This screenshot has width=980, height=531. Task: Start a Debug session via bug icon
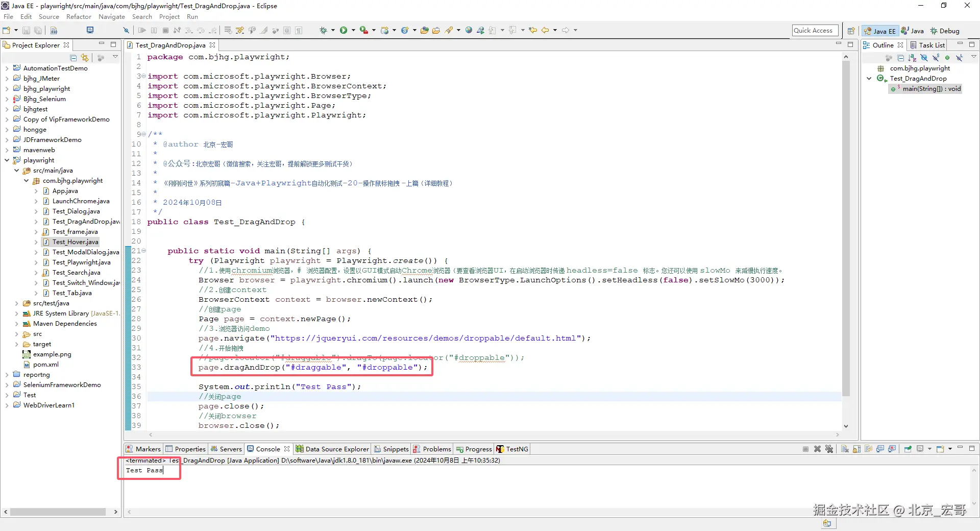point(323,30)
